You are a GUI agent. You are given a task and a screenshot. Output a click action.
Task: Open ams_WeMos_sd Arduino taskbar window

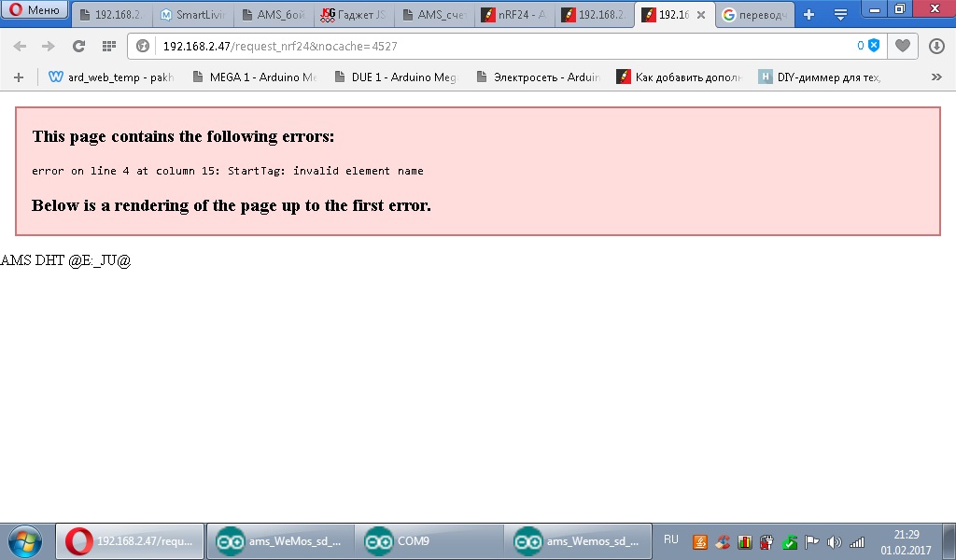[x=279, y=541]
